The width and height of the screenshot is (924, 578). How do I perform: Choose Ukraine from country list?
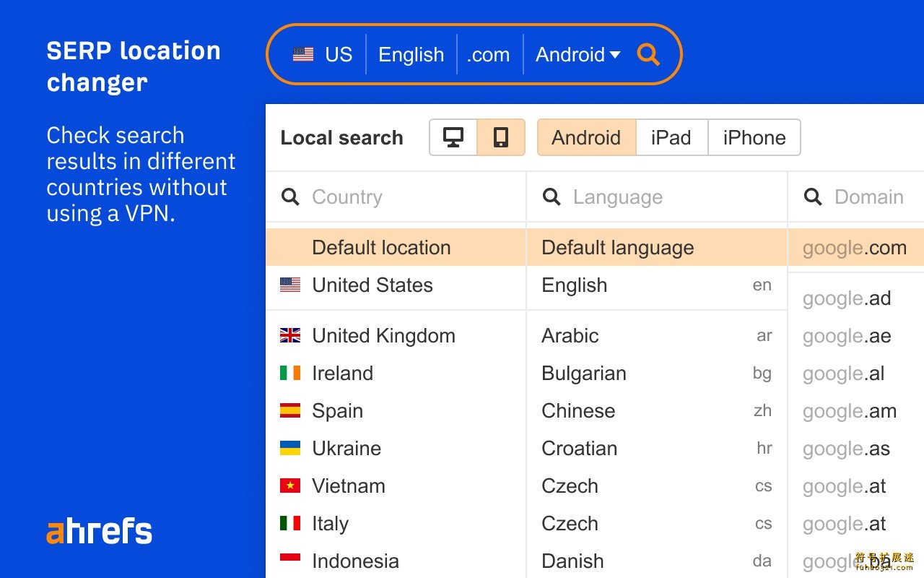[x=396, y=448]
